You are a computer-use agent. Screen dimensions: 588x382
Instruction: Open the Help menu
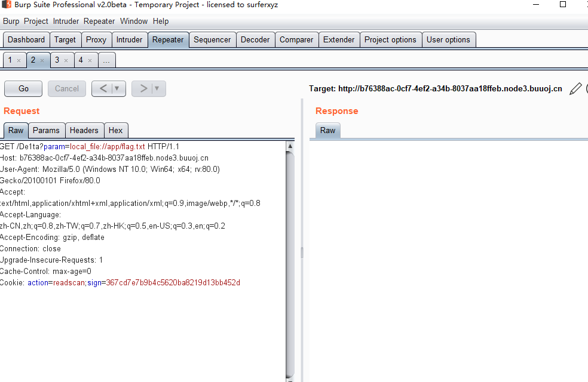pos(161,21)
